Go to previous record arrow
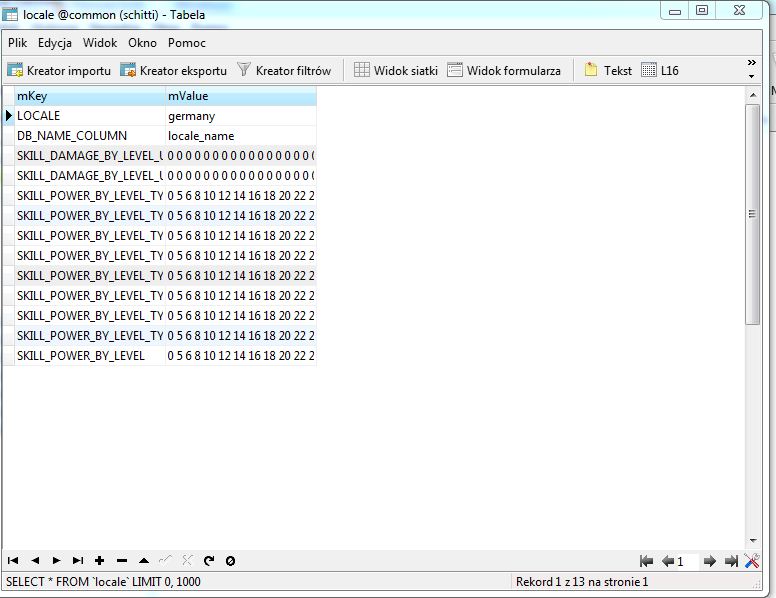Screen dimensions: 776x598 click(35, 560)
